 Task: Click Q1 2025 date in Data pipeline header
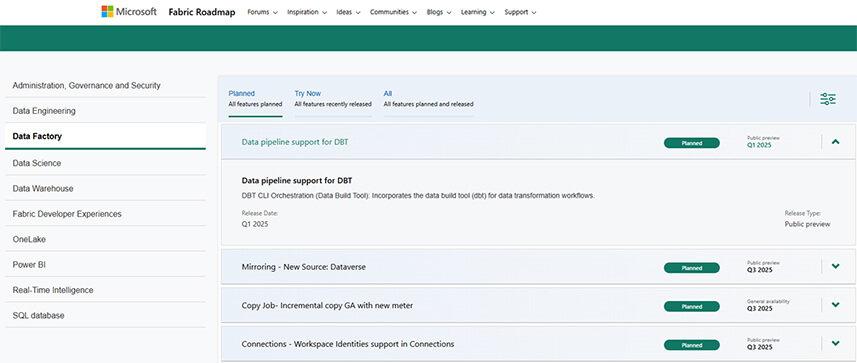coord(759,146)
